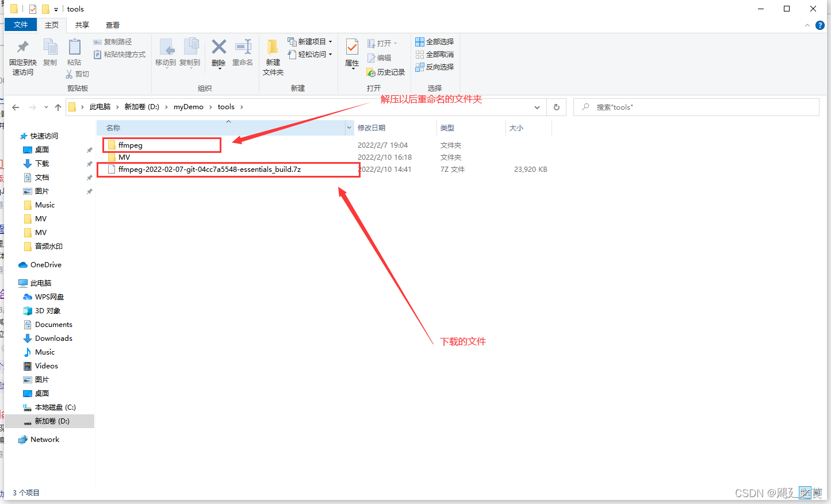Unpin 图片 from quick access
This screenshot has height=504, width=831.
(89, 191)
